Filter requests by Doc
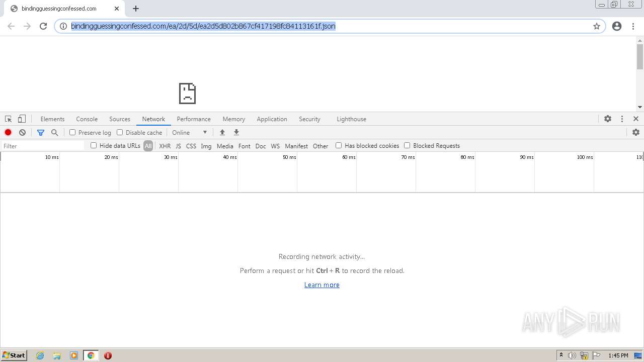The height and width of the screenshot is (362, 644). click(261, 146)
